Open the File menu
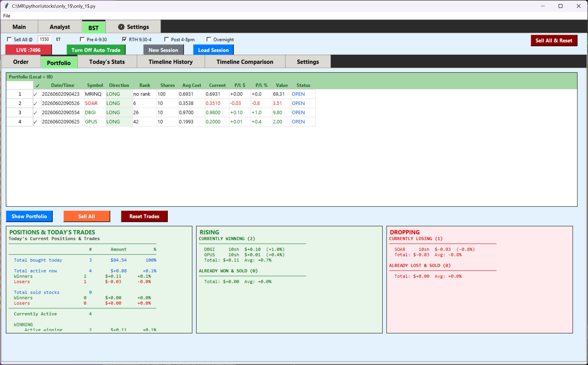588x365 pixels. 7,16
